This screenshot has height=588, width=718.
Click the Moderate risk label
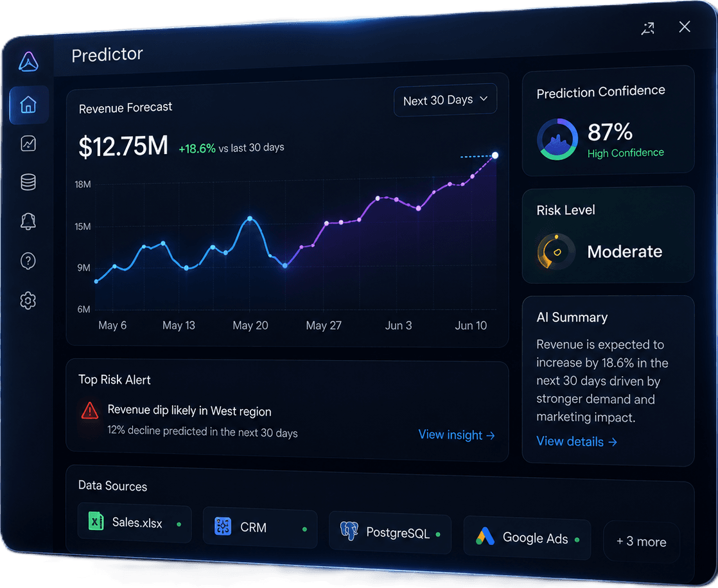click(x=625, y=252)
